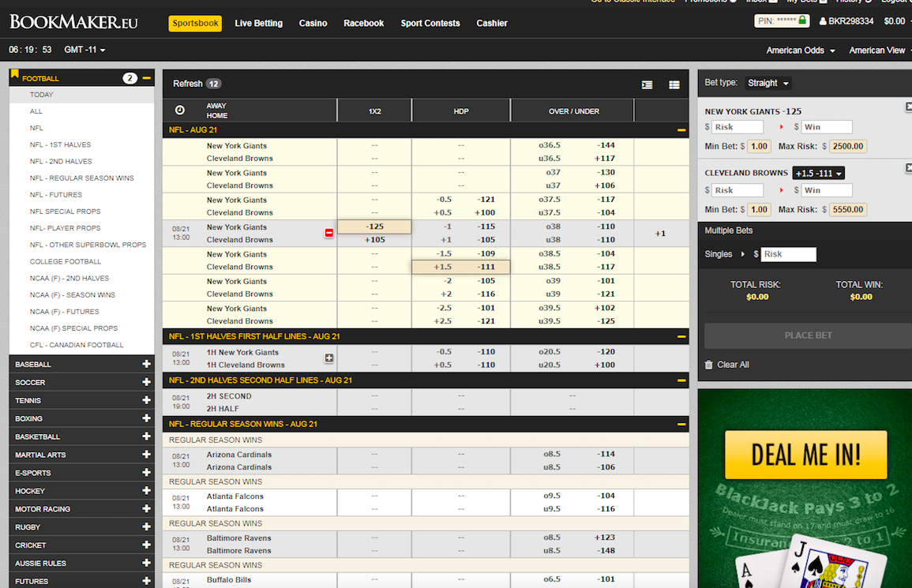The width and height of the screenshot is (912, 588).
Task: Click the Clear All link
Action: (x=733, y=365)
